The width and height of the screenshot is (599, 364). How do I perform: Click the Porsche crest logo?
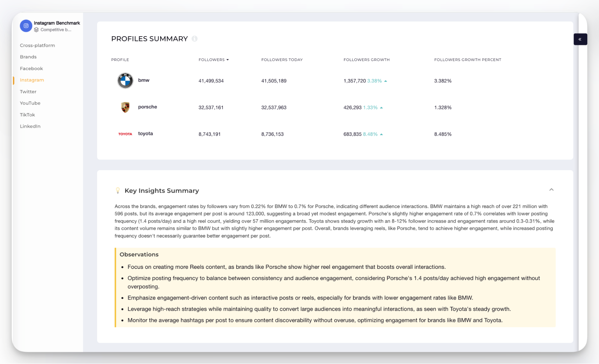[x=125, y=107]
